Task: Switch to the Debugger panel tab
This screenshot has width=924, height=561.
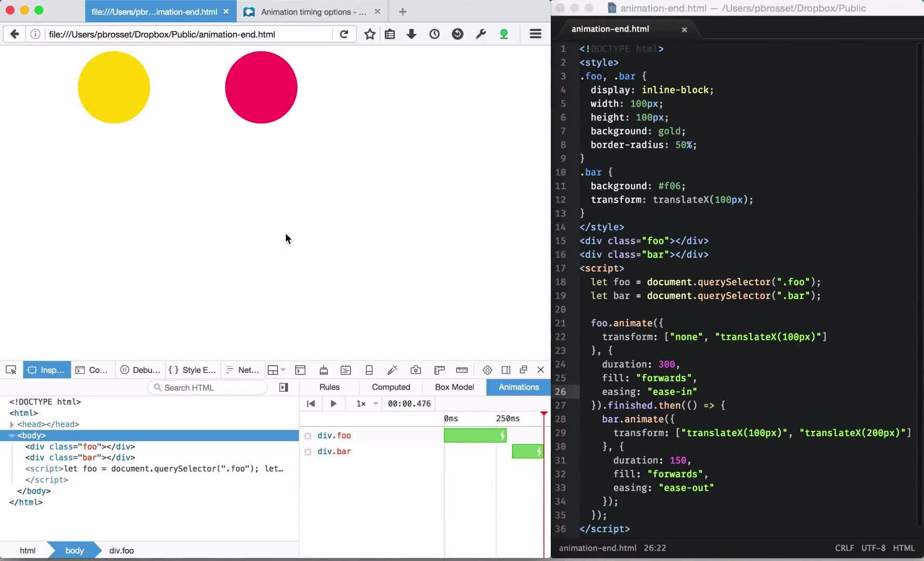Action: point(140,370)
